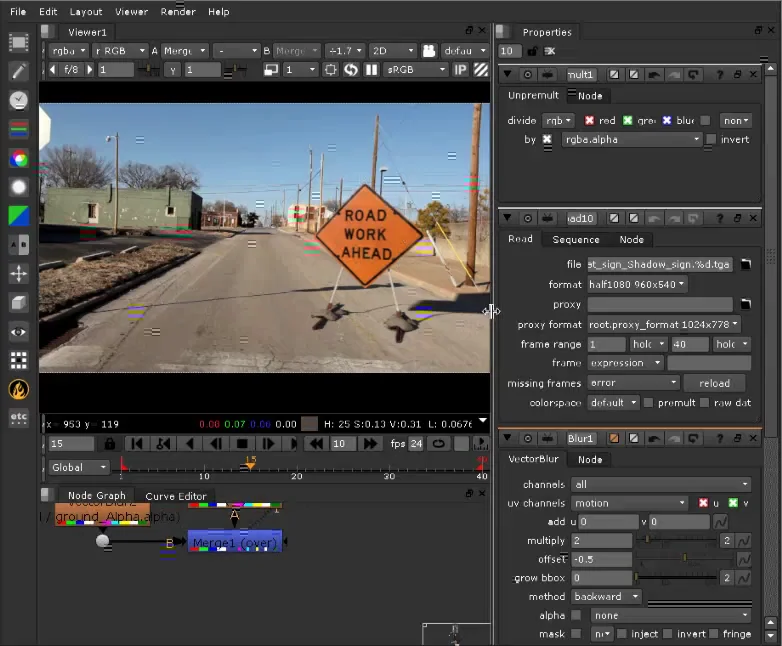This screenshot has height=646, width=782.
Task: Open the Draw nodes pencil icon
Action: (x=18, y=71)
